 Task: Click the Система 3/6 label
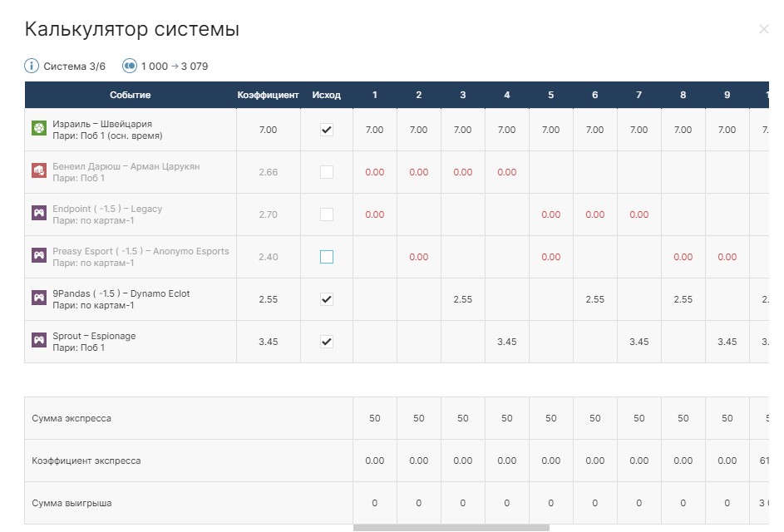(74, 66)
